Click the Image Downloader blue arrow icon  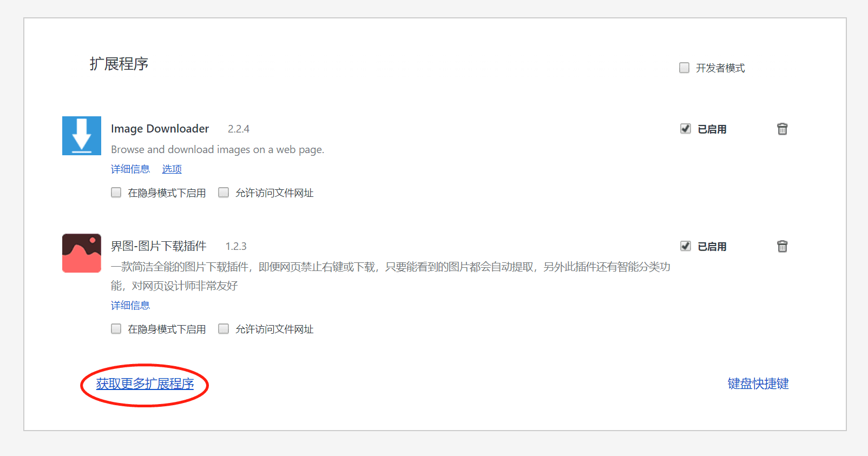82,136
